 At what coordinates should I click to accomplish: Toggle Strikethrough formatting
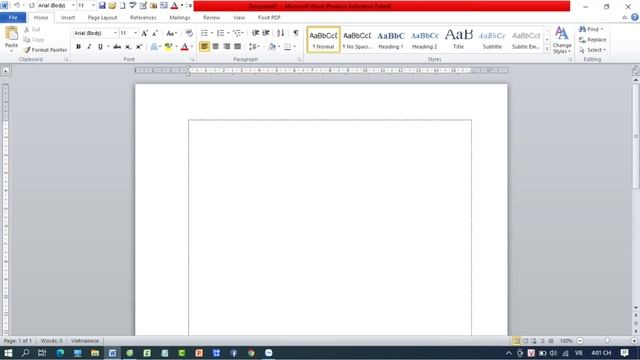click(x=117, y=47)
